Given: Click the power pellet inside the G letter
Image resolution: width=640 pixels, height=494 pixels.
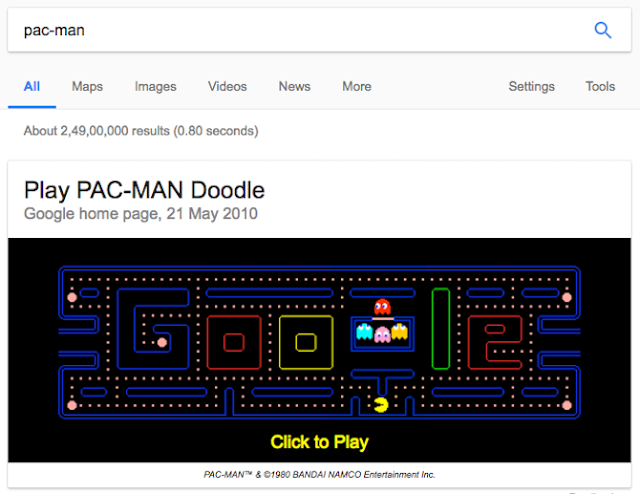Looking at the screenshot, I should 162,342.
